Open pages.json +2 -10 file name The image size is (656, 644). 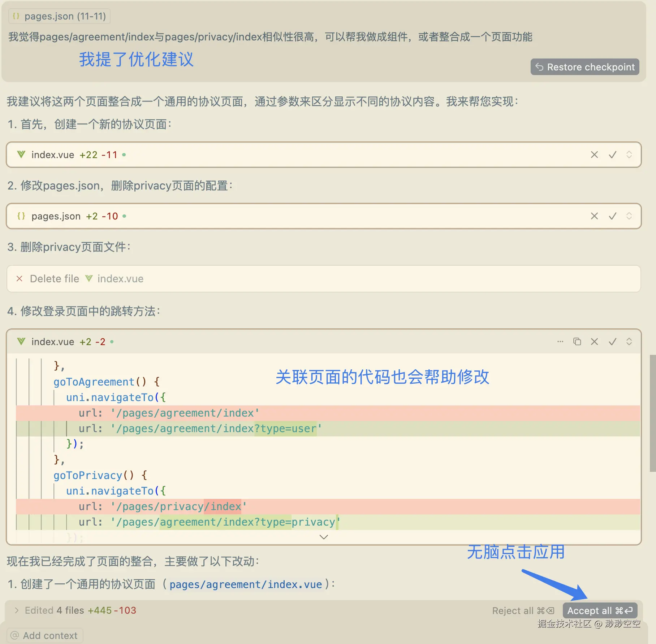(x=56, y=216)
